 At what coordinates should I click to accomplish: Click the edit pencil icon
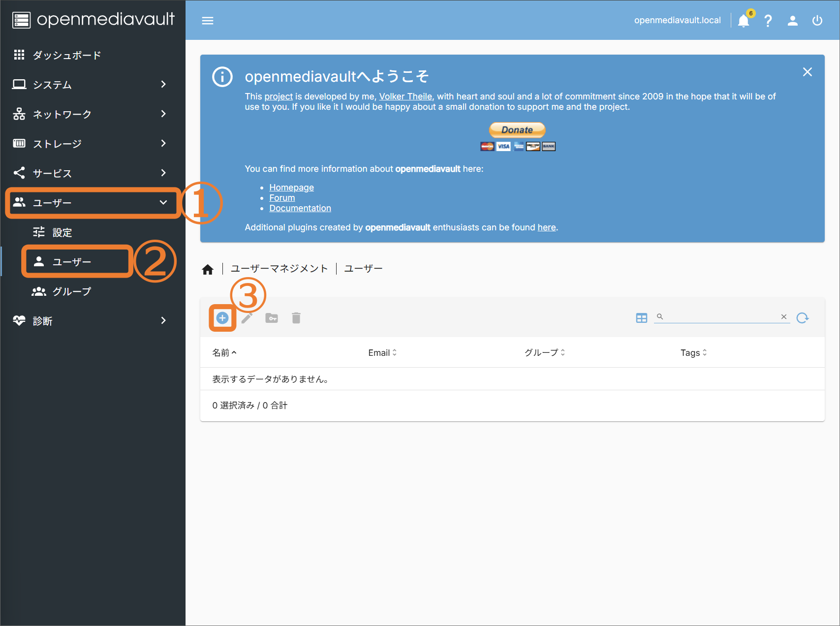(x=247, y=318)
